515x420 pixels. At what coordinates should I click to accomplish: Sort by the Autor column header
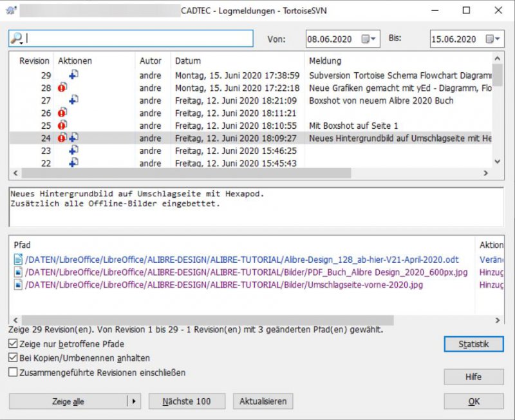151,61
